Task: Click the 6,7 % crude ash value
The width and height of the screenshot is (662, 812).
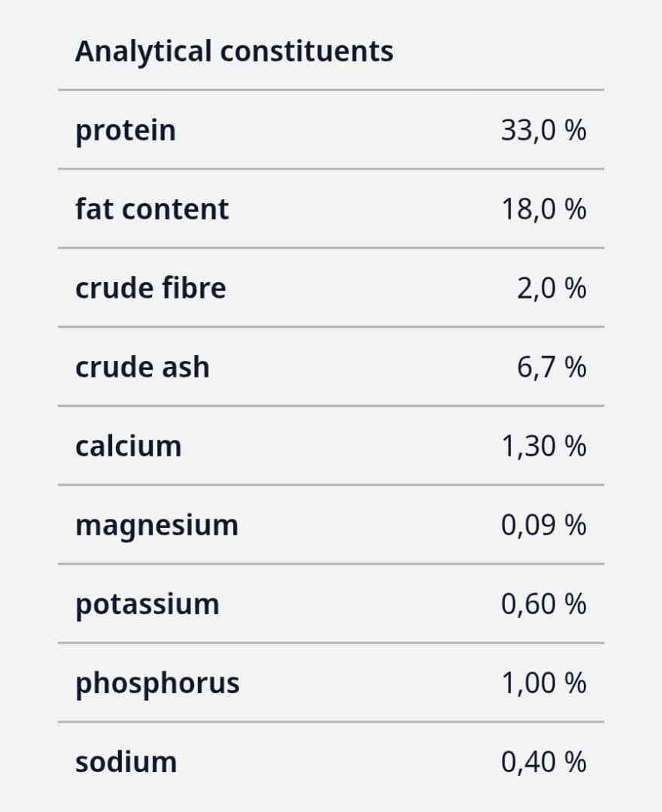Action: click(x=551, y=367)
